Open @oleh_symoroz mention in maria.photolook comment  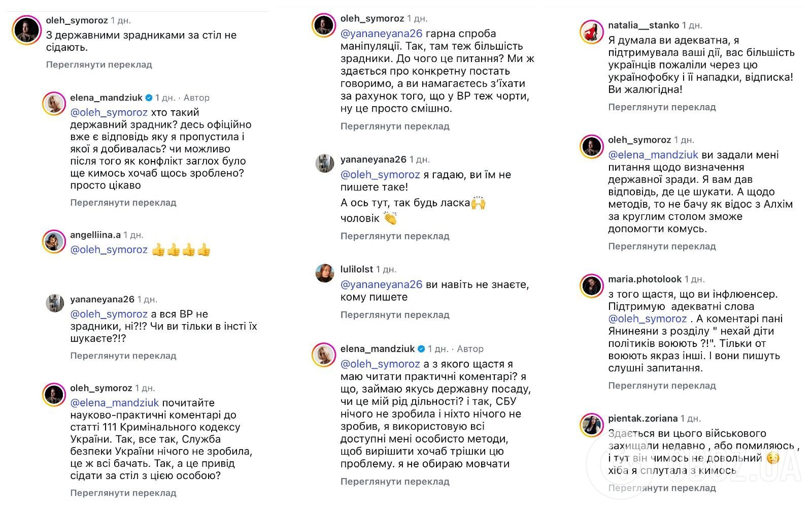tap(648, 319)
